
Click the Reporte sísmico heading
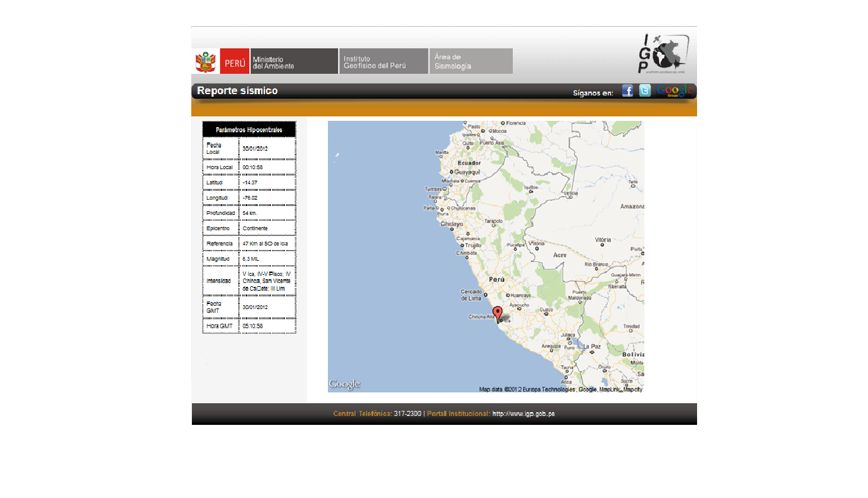[x=237, y=91]
